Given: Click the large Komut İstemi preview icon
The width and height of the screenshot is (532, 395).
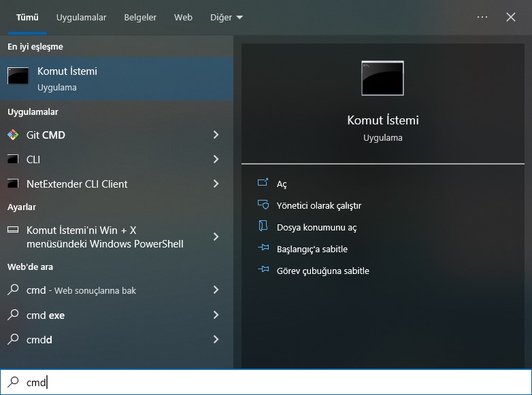Looking at the screenshot, I should pyautogui.click(x=382, y=78).
